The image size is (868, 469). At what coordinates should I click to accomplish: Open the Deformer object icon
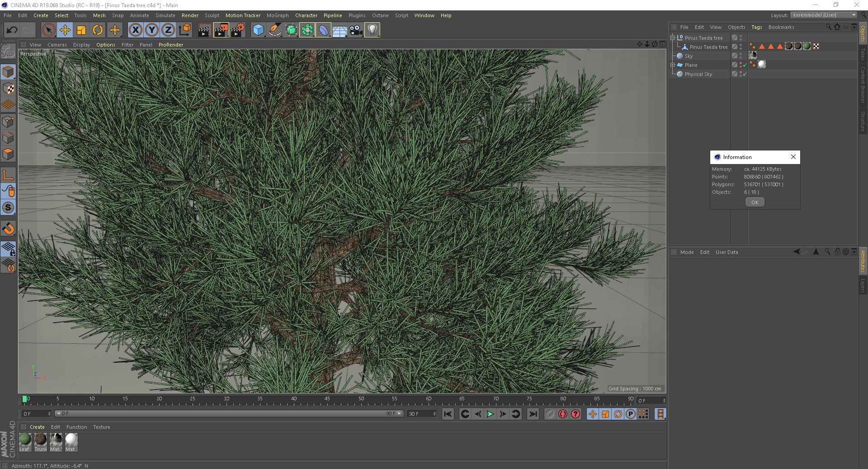coord(323,30)
